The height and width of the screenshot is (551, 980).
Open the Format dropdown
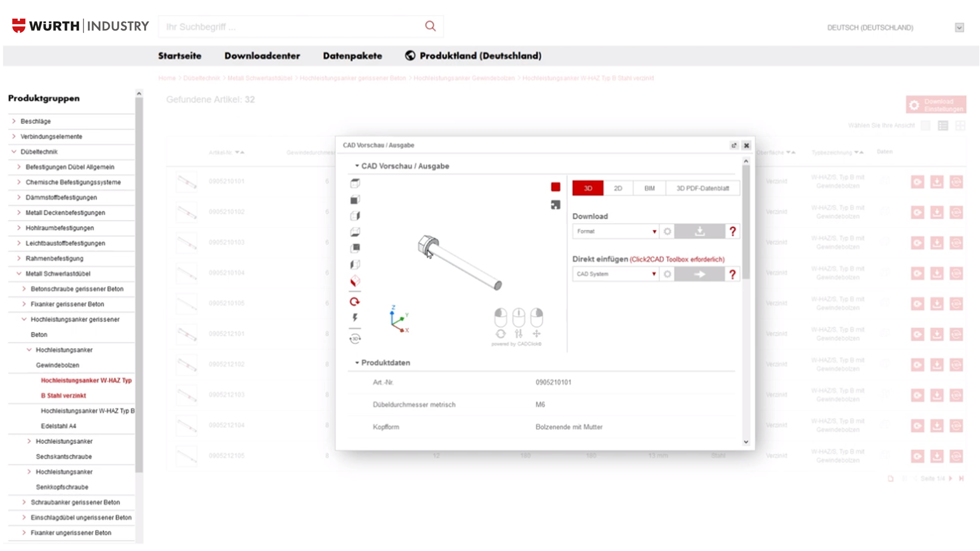click(x=616, y=232)
